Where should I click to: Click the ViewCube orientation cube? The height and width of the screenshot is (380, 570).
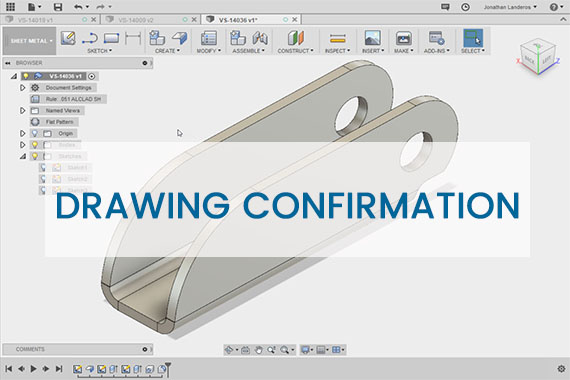point(538,56)
